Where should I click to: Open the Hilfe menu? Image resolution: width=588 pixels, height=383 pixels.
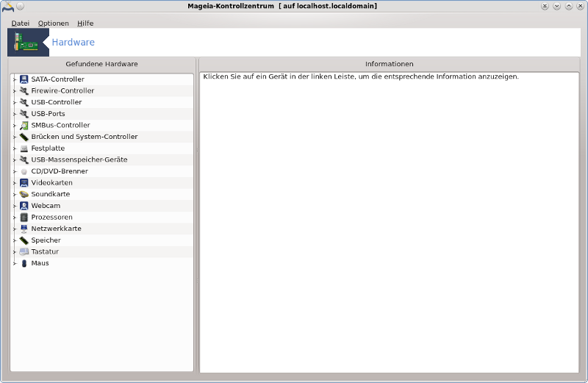point(85,24)
